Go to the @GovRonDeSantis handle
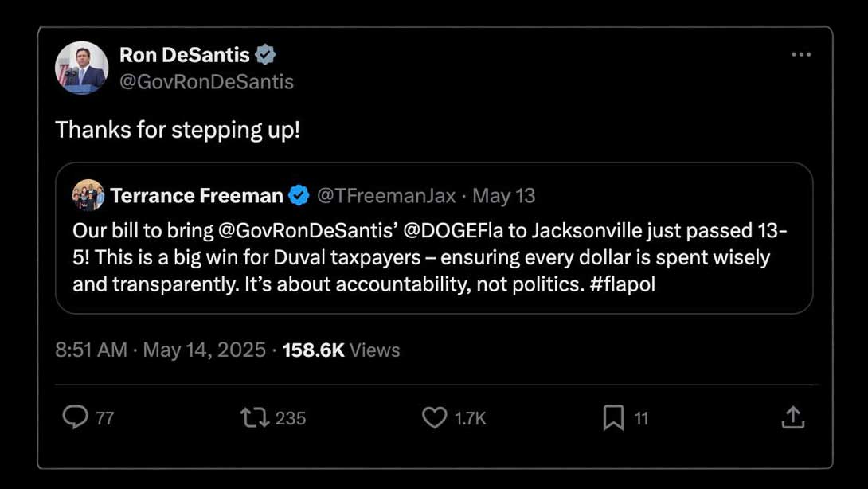Screen dimensions: 868x489 point(206,81)
